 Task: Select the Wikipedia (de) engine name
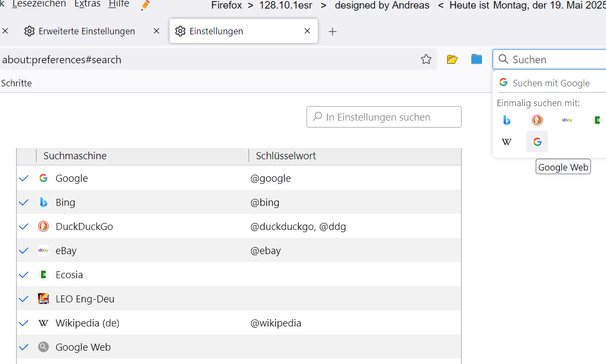(87, 323)
